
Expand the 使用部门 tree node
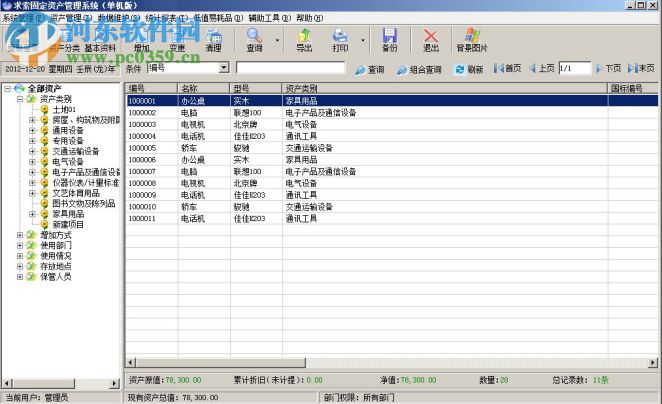click(x=19, y=245)
